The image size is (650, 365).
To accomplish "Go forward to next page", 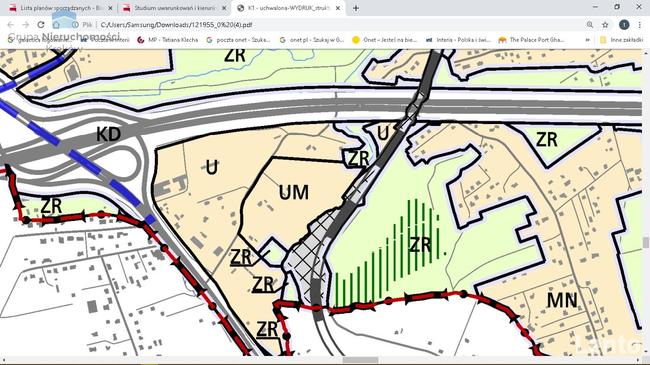I will pos(26,25).
